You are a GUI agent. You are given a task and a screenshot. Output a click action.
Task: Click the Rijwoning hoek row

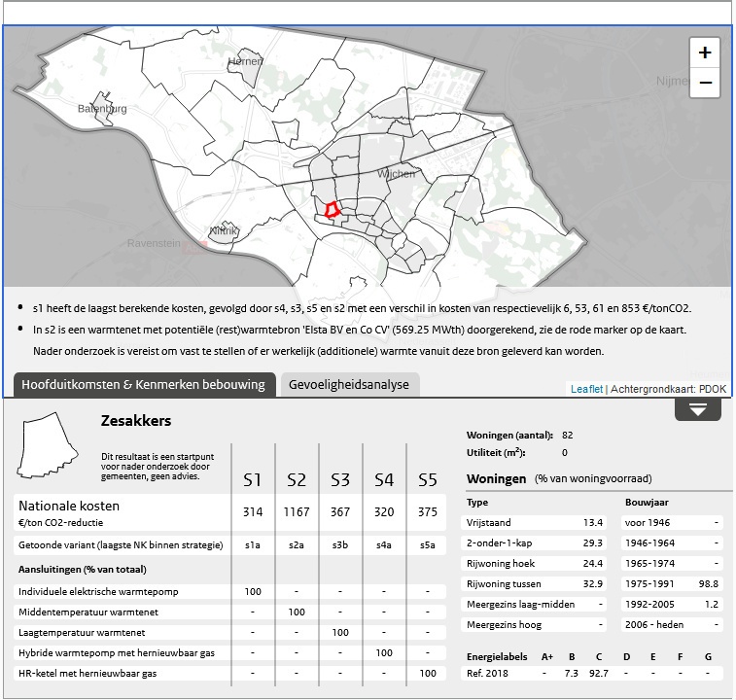534,563
